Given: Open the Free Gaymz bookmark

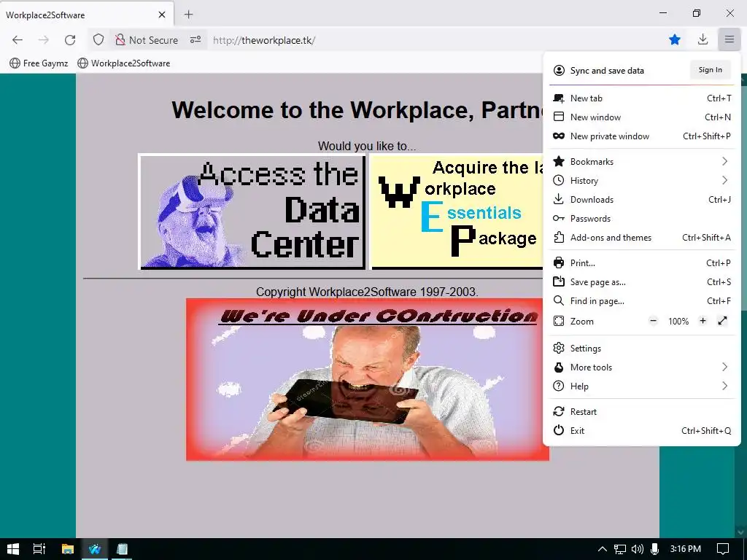Looking at the screenshot, I should [39, 63].
